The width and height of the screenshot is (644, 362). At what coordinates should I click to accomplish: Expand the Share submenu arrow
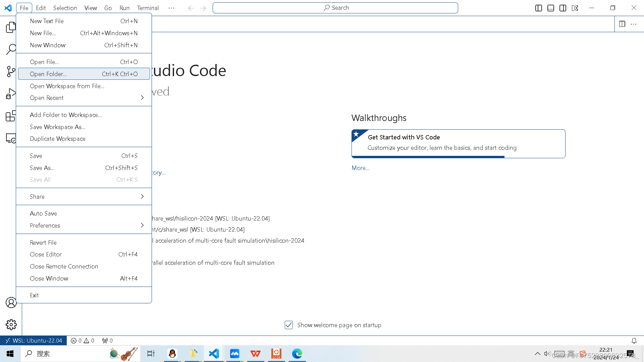(x=143, y=196)
